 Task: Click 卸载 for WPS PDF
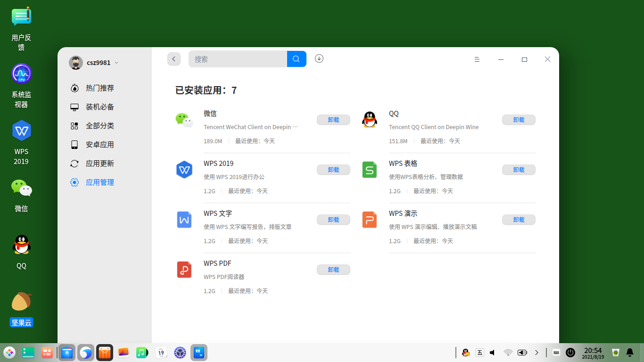pos(333,270)
